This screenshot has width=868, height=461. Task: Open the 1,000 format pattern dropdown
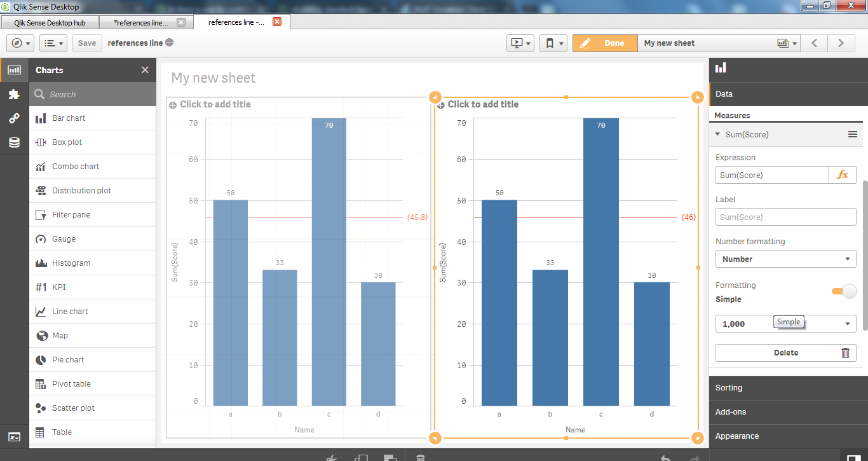786,324
